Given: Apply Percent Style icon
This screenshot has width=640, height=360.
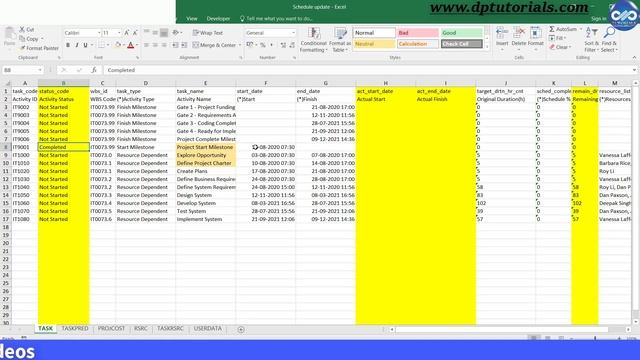Looking at the screenshot, I should [x=263, y=45].
